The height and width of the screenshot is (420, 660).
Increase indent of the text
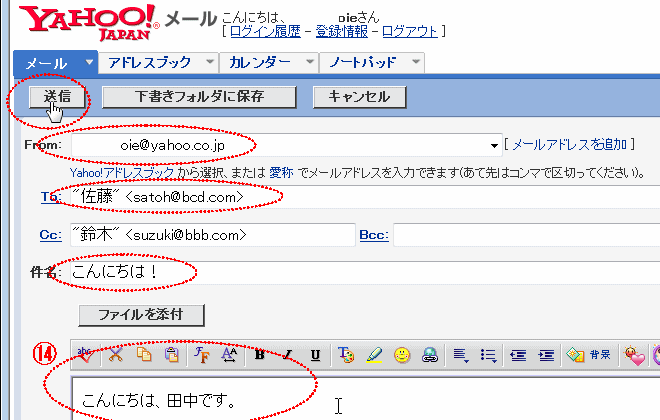click(x=546, y=354)
